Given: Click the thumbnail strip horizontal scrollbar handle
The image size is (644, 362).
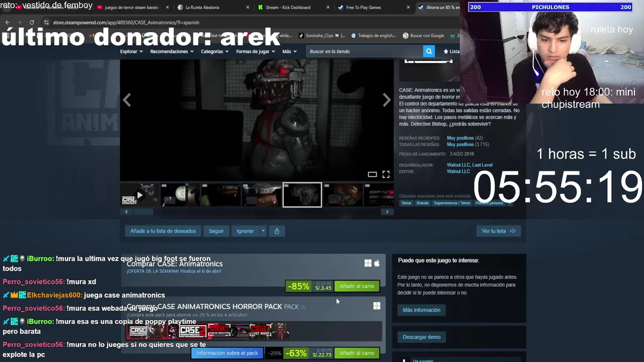Looking at the screenshot, I should pos(143,212).
